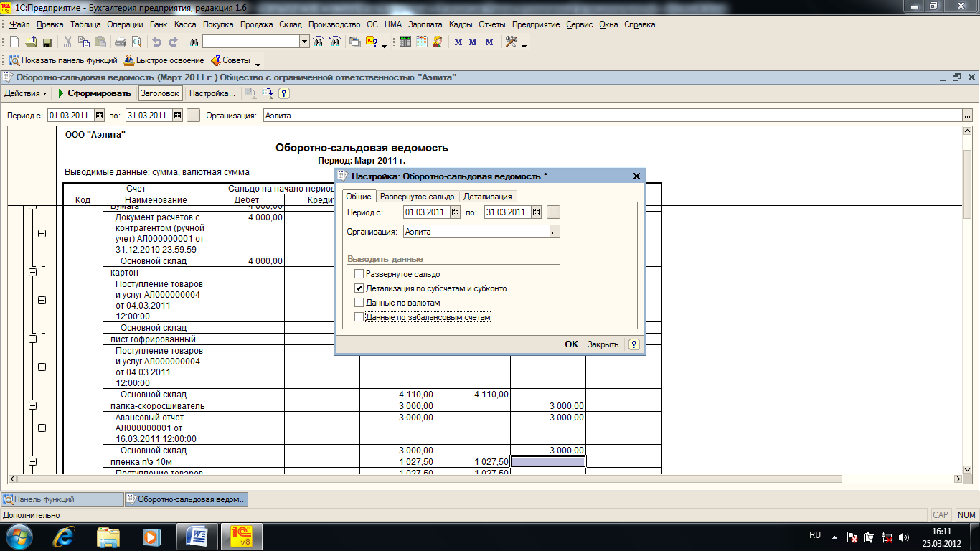Click Показать панель функций
The image size is (980, 551).
pyautogui.click(x=63, y=61)
